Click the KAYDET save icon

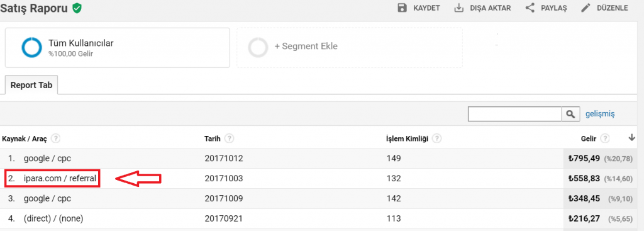coord(402,8)
